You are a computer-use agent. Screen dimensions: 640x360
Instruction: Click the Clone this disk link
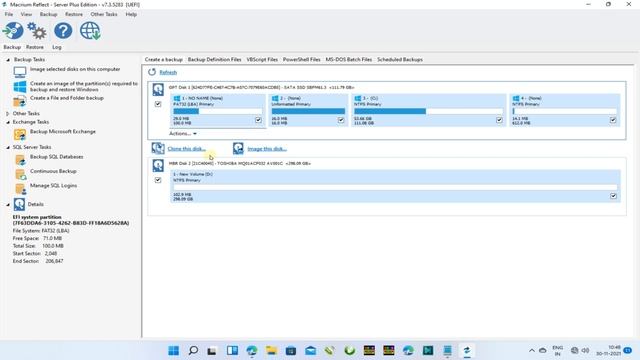coord(187,149)
